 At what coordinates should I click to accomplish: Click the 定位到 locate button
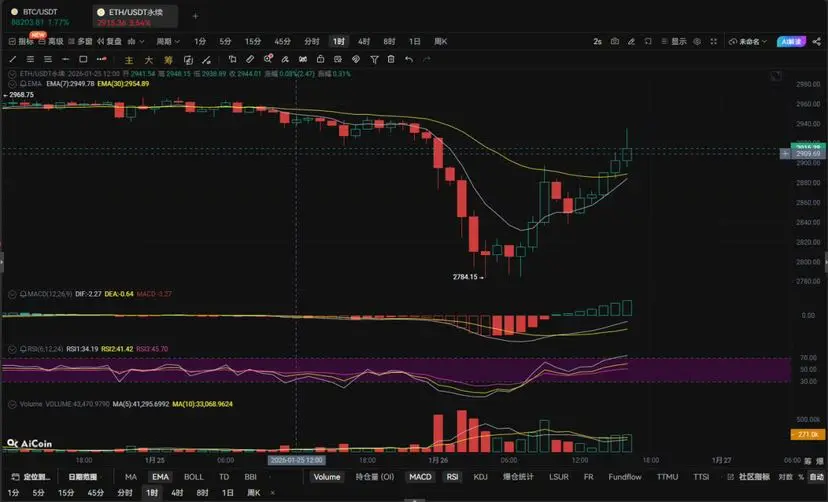tap(31, 477)
